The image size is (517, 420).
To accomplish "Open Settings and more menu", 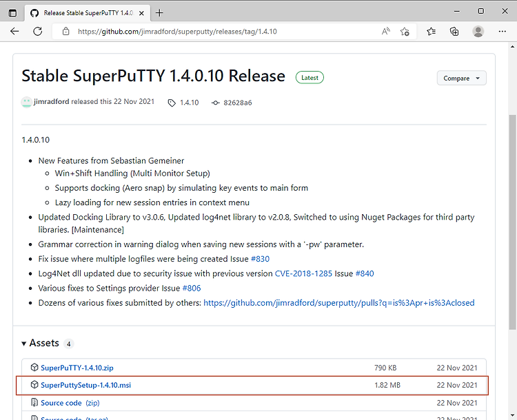I will click(x=502, y=31).
